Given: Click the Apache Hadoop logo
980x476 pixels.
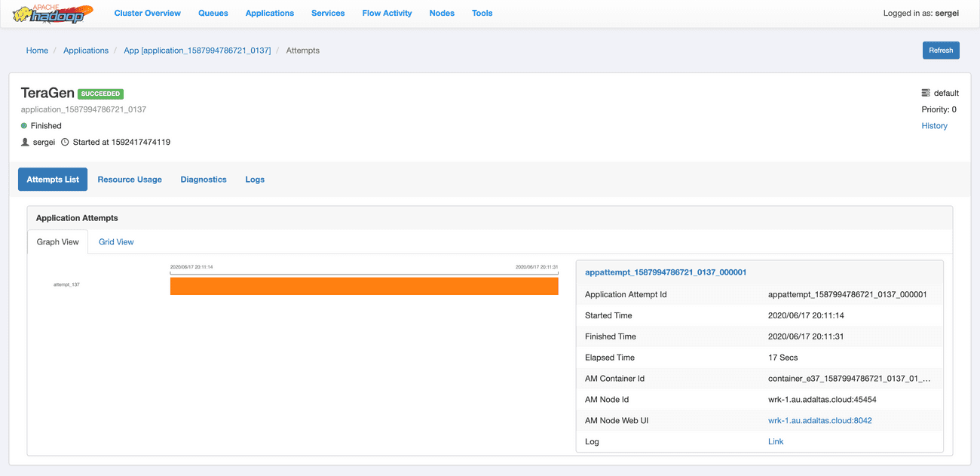Looking at the screenshot, I should pyautogui.click(x=53, y=14).
